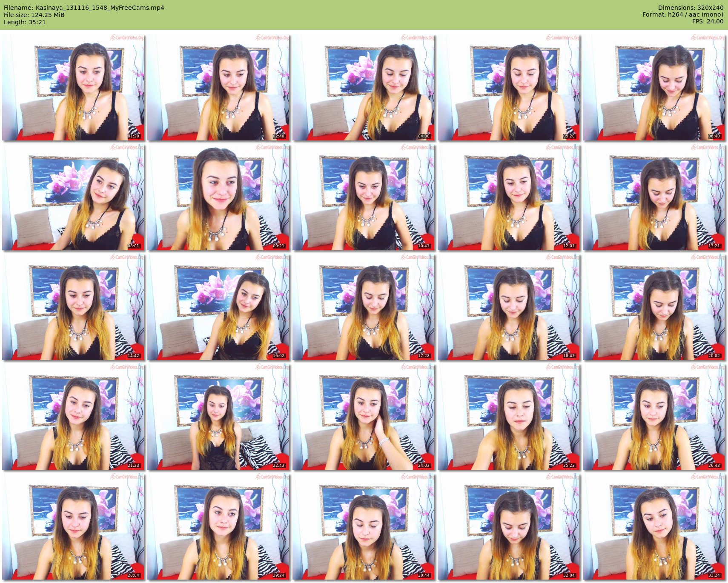Select the frame stamped 12:01
The height and width of the screenshot is (583, 728).
509,197
